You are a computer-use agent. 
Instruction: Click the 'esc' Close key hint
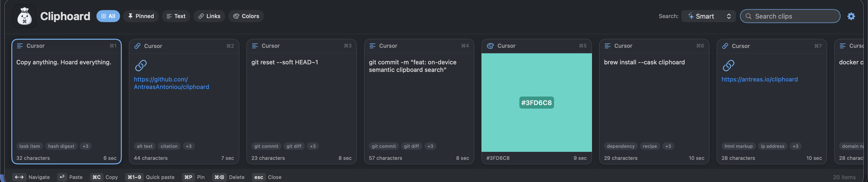coord(259,177)
